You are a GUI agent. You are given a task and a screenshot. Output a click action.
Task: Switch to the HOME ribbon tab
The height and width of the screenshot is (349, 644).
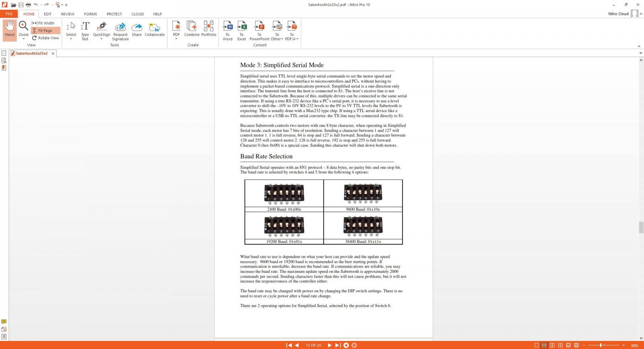pos(29,14)
